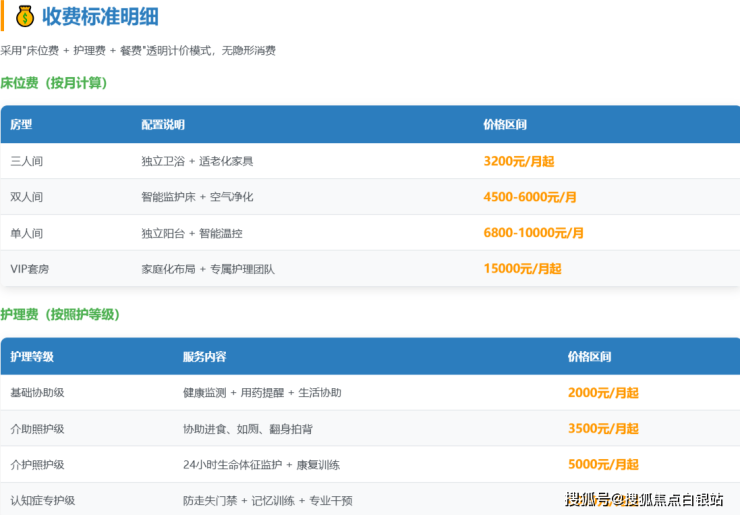
Task: Click the 4500-6000元/月 price
Action: pos(530,197)
